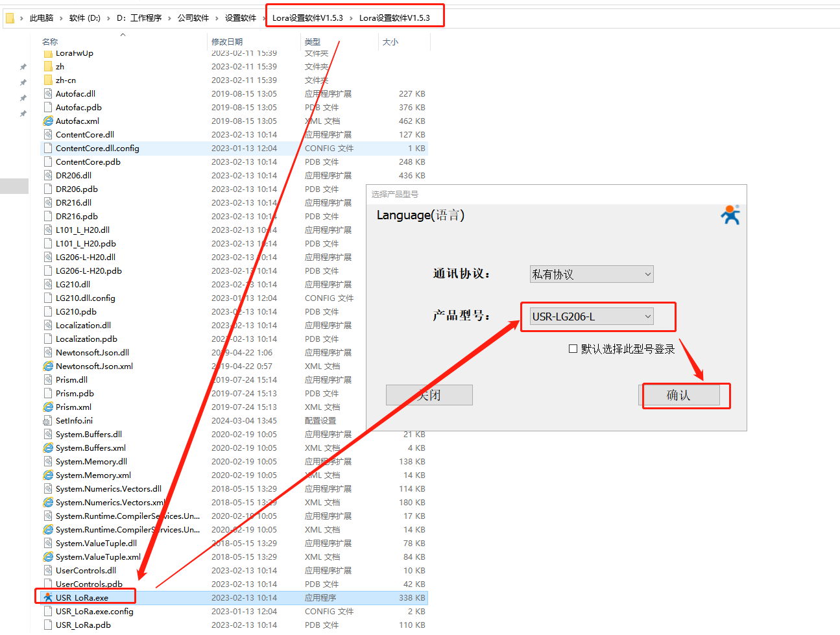The width and height of the screenshot is (840, 635).
Task: Select the UserControls.pdb file name
Action: [89, 584]
